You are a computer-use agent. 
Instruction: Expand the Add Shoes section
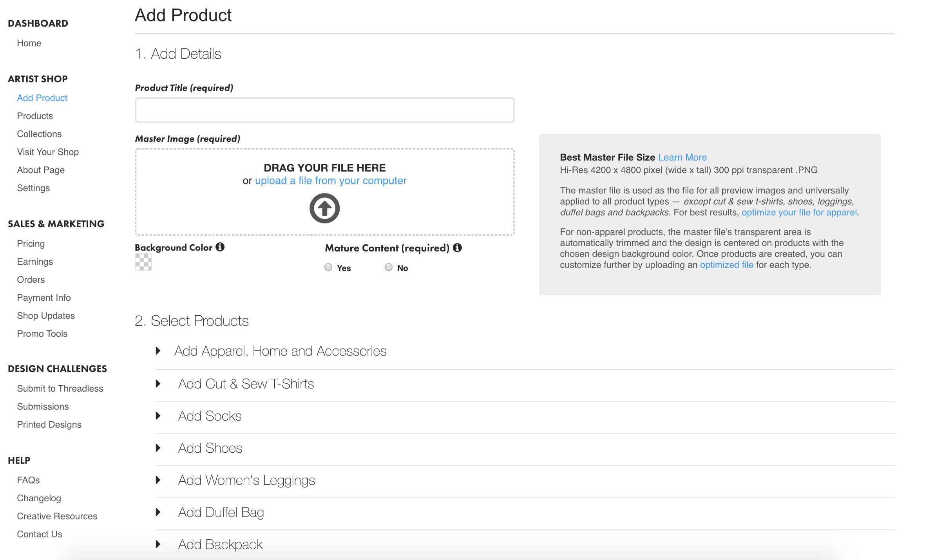(x=210, y=448)
